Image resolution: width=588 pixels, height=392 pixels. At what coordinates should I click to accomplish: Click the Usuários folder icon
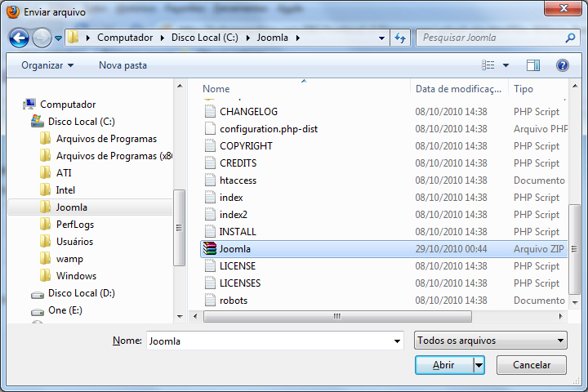coord(46,242)
